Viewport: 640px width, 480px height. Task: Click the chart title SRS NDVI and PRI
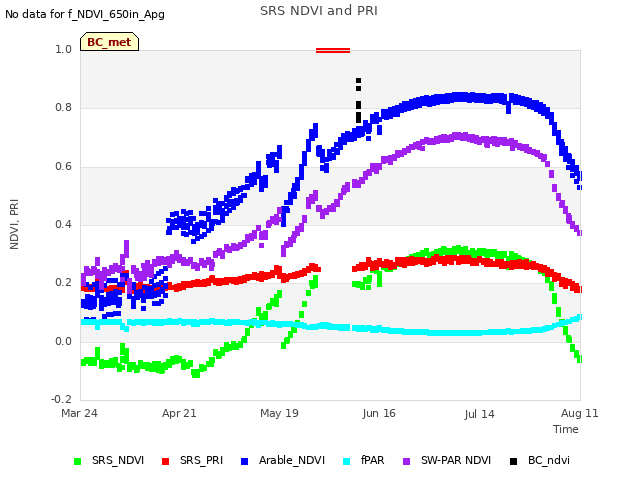[319, 11]
